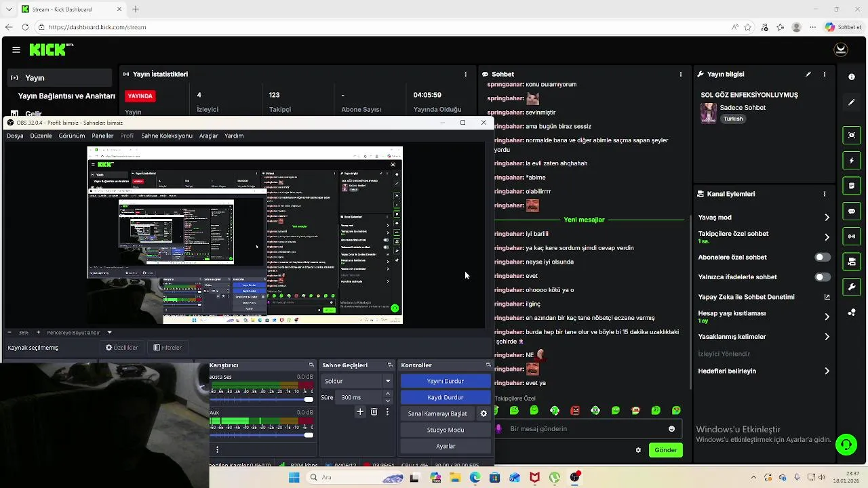Open Sohbet panel three-dot menu
This screenshot has height=488, width=868.
681,74
